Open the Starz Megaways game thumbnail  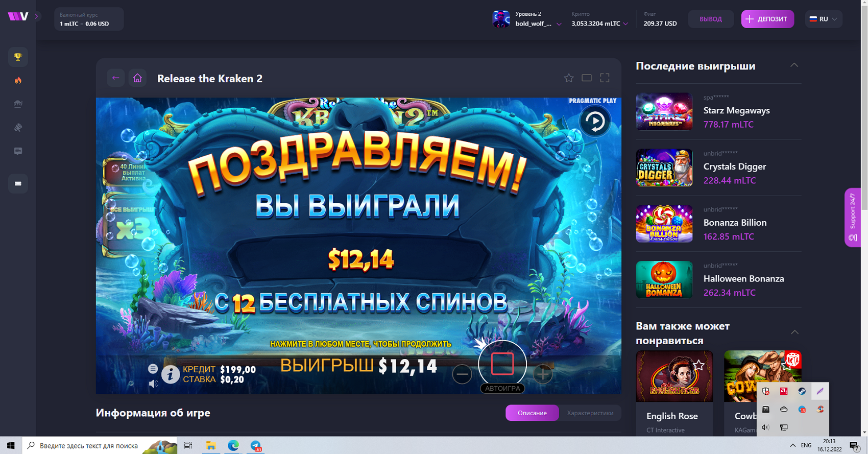[x=664, y=111]
